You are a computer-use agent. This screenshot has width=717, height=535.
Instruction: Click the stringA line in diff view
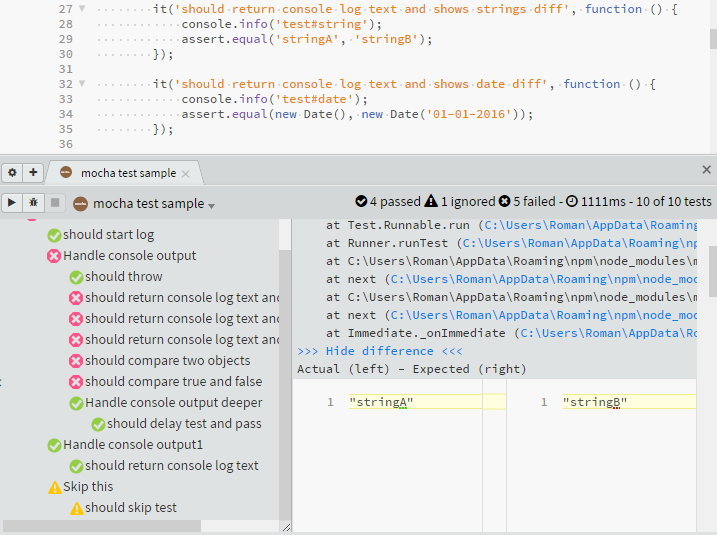point(415,402)
